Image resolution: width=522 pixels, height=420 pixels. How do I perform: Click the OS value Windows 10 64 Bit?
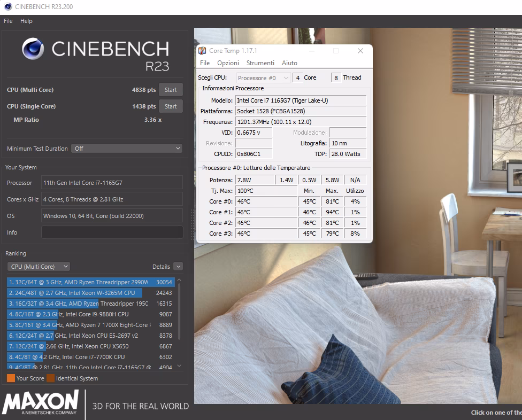[x=112, y=216]
